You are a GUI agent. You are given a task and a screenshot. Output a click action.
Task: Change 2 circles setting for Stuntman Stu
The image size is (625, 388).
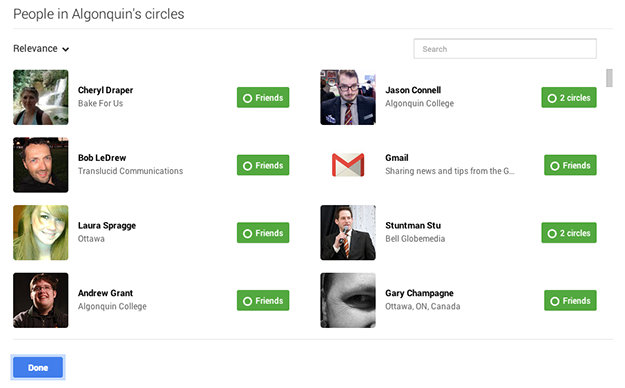click(x=569, y=232)
